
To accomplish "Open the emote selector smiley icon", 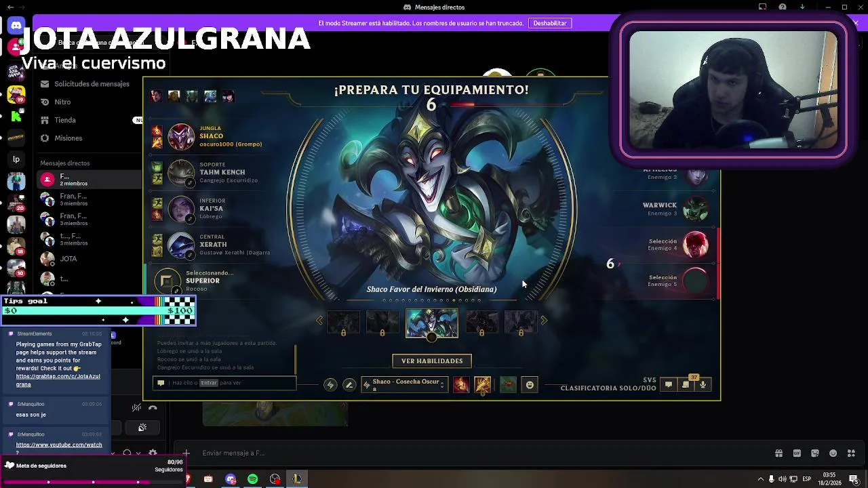I will click(530, 385).
